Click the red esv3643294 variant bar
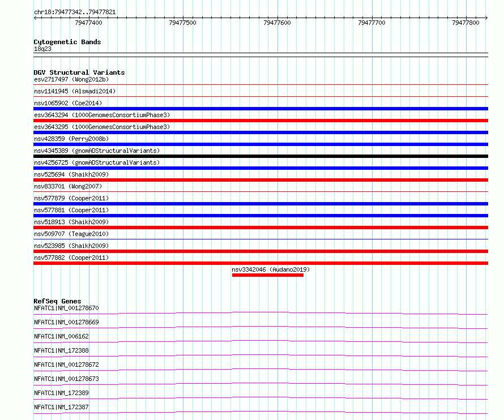Viewport: 504px width, 420px height. coord(260,121)
